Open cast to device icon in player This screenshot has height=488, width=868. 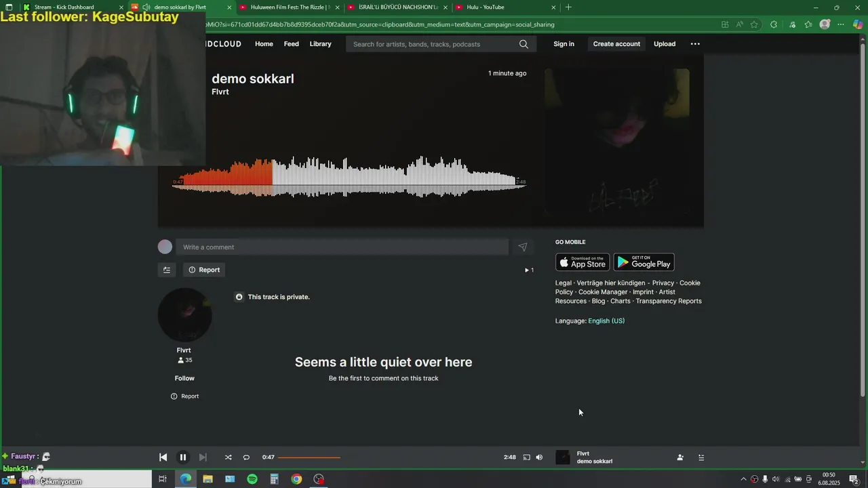pos(526,457)
